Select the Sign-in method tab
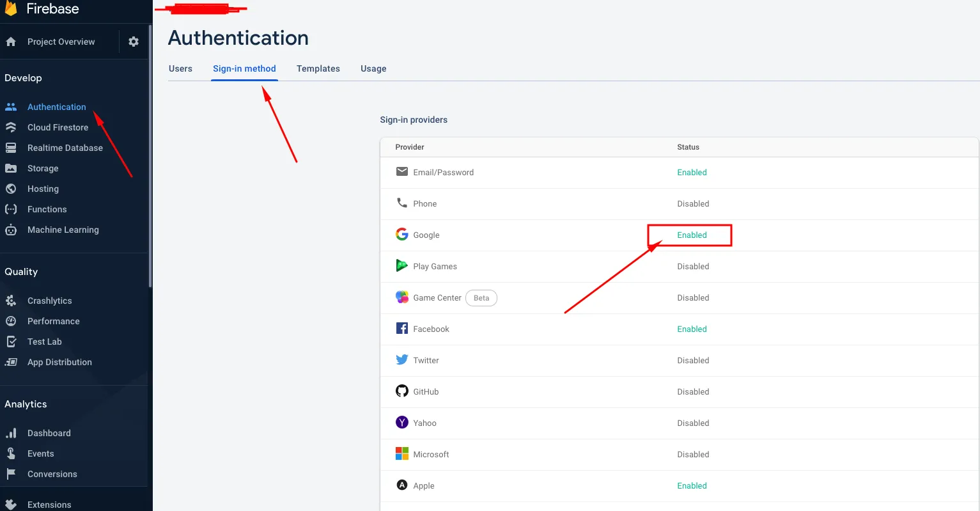Screen dimensions: 980x511 (245, 68)
